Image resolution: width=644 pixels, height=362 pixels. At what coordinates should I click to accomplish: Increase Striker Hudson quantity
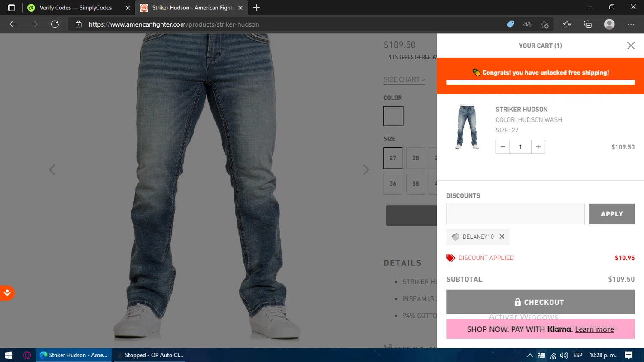(x=538, y=147)
